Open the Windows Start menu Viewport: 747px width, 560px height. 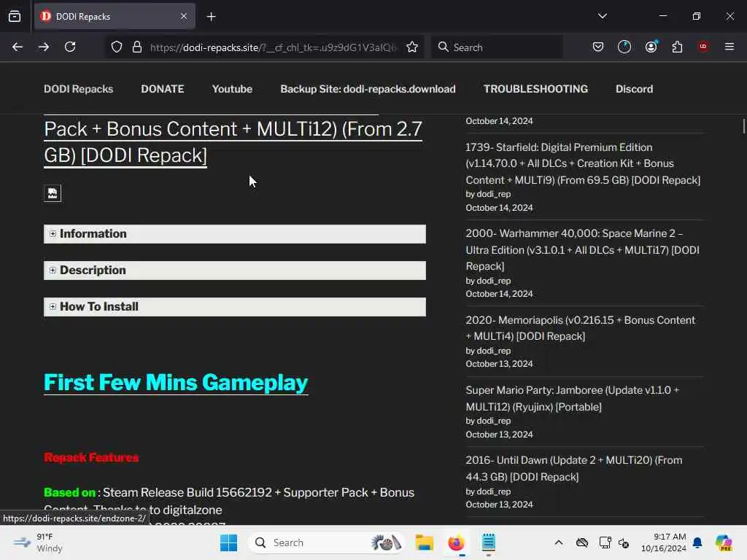[x=228, y=542]
